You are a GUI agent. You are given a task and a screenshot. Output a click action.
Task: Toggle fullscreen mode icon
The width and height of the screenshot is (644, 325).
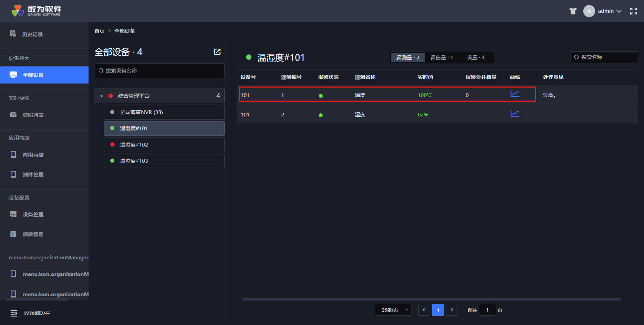point(634,11)
